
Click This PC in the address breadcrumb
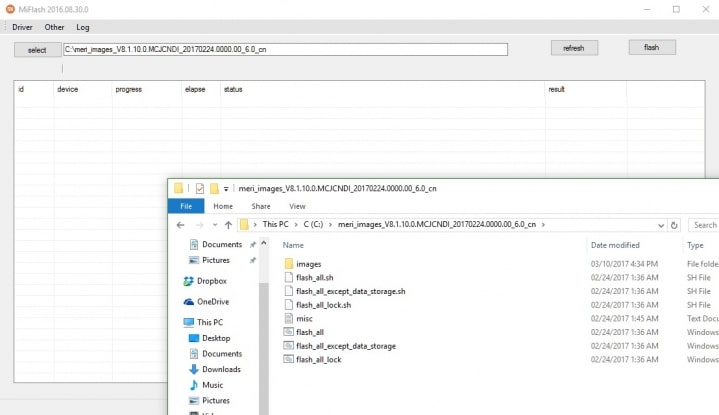point(276,225)
